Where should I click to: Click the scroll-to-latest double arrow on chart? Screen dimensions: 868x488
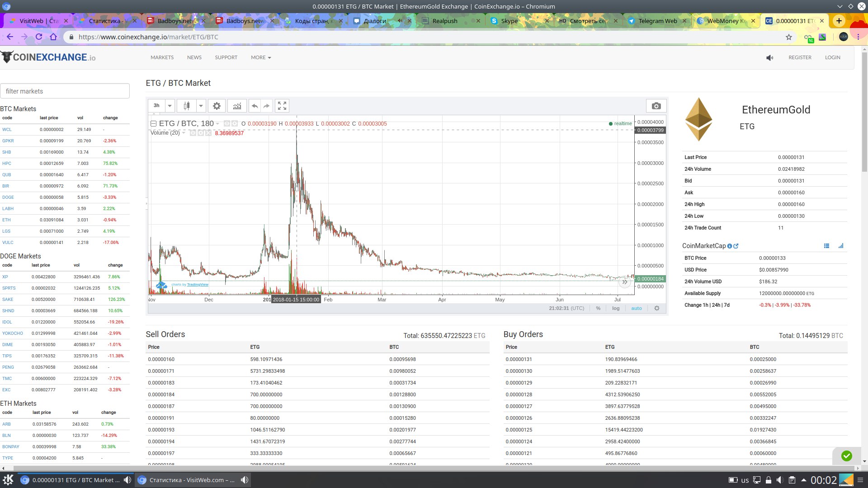click(x=624, y=282)
